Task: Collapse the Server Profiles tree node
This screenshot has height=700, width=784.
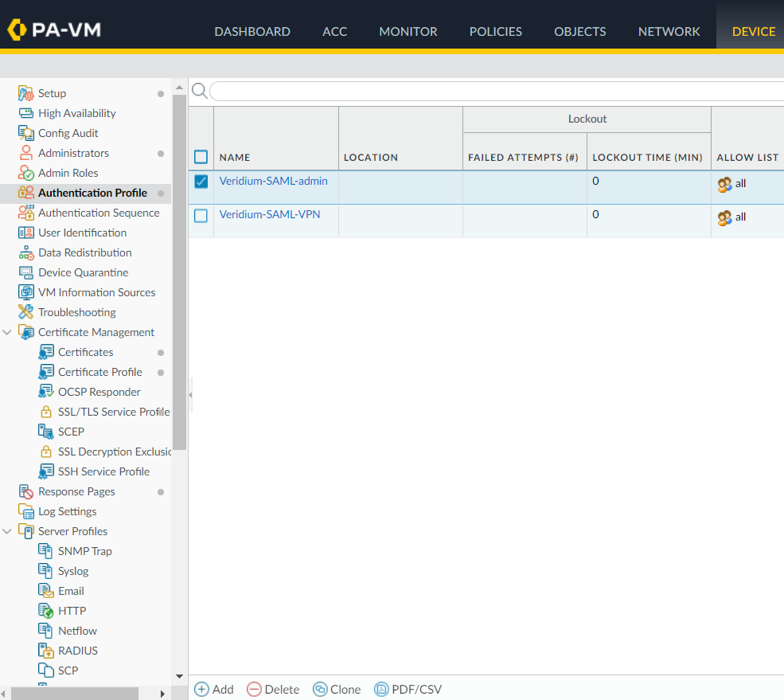Action: (x=7, y=532)
